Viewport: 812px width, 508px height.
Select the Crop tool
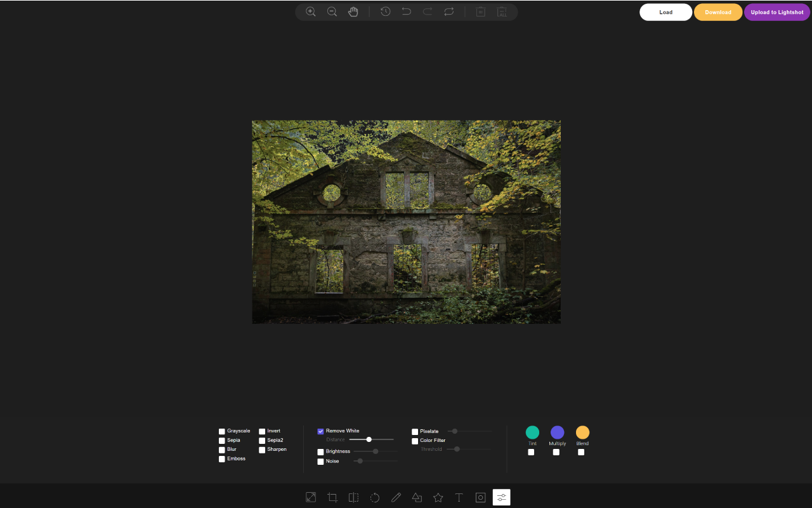(332, 497)
